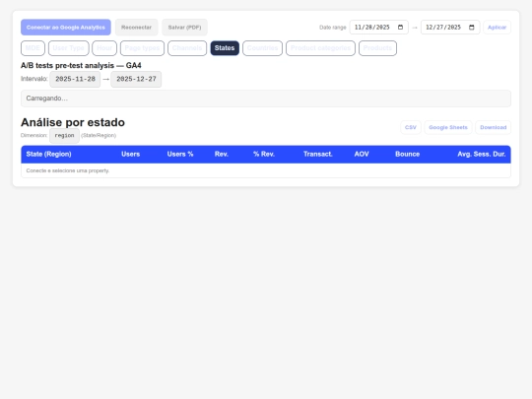
Task: Click the Reconectar button
Action: tap(136, 28)
